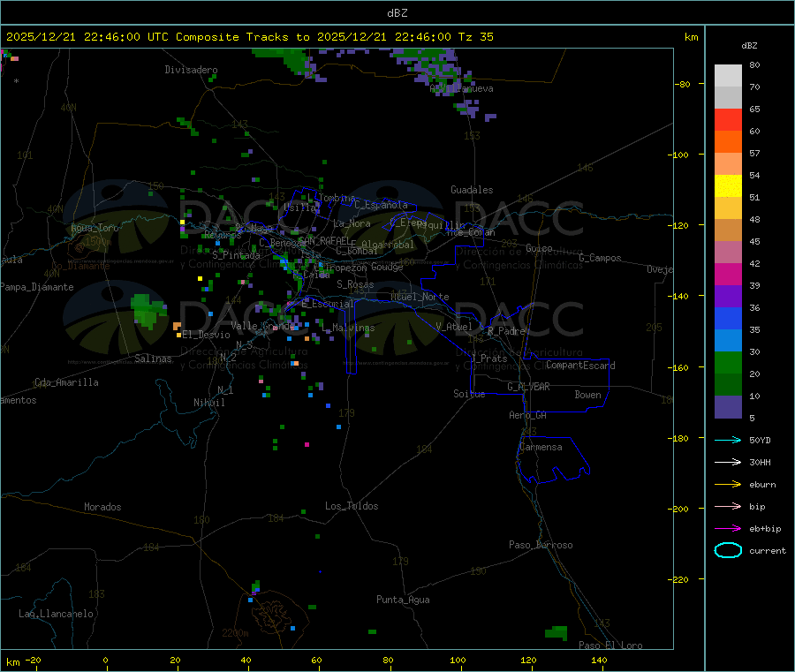
Task: Click the 'dBZ' title at top center
Action: coord(397,13)
